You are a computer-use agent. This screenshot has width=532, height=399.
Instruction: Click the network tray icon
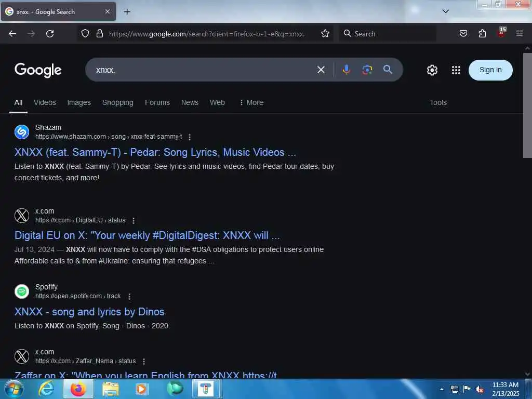(454, 390)
